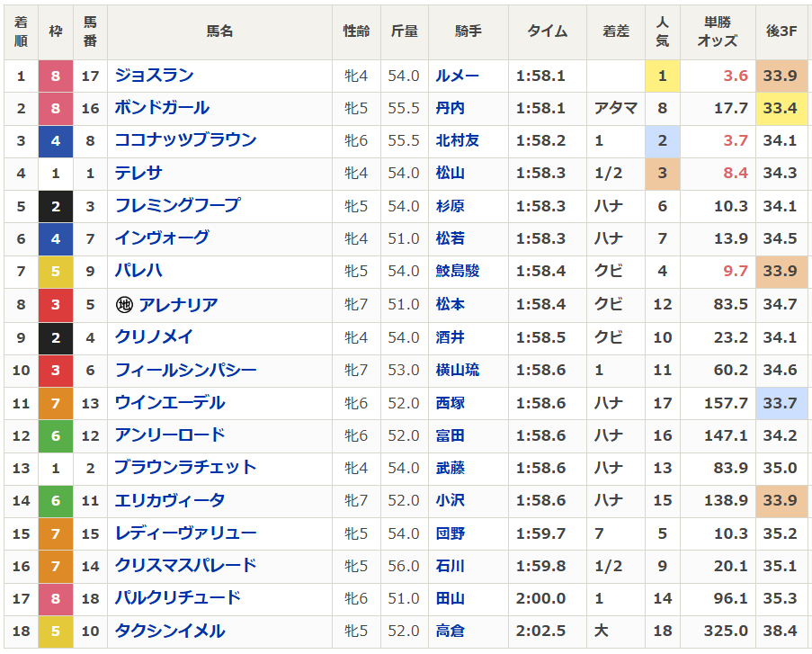Click the 単勝オッズ column header
812x654 pixels.
click(x=718, y=31)
